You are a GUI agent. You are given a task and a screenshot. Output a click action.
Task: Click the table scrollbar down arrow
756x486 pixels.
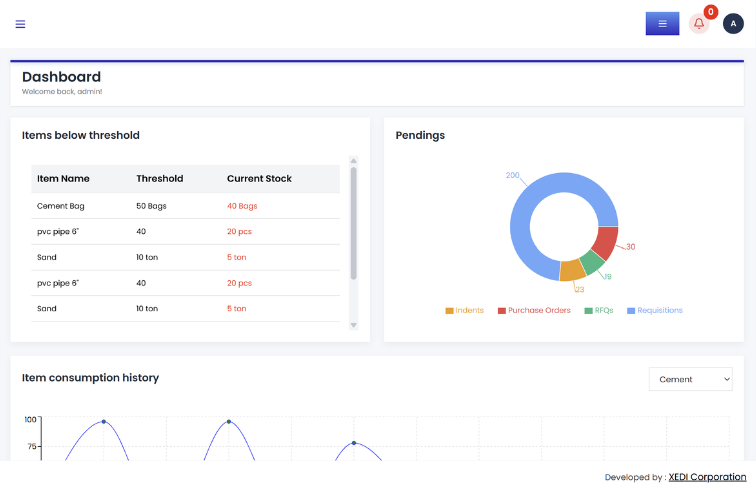tap(353, 325)
